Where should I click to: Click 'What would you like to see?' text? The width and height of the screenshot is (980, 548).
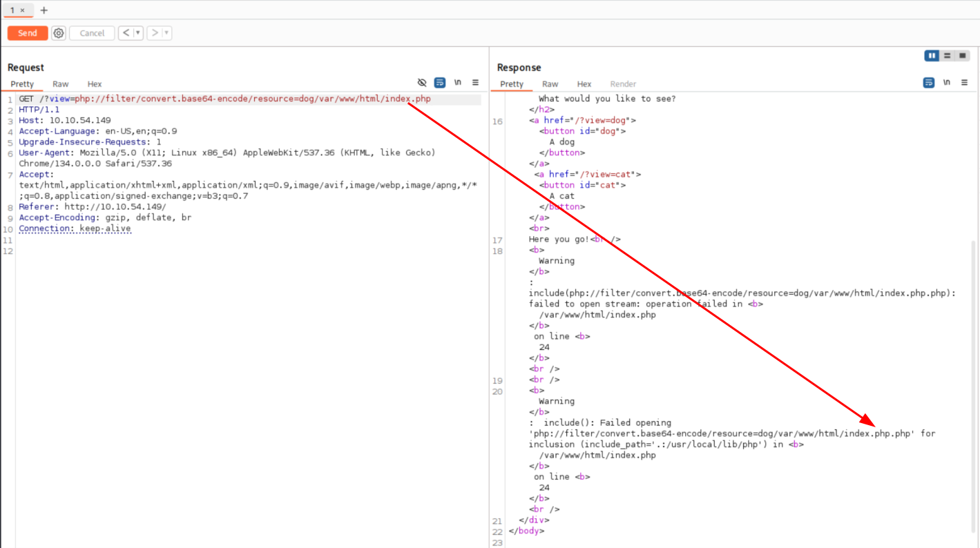[x=607, y=99]
